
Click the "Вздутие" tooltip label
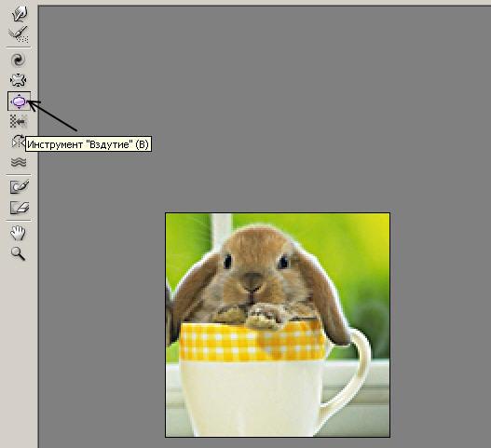click(89, 144)
